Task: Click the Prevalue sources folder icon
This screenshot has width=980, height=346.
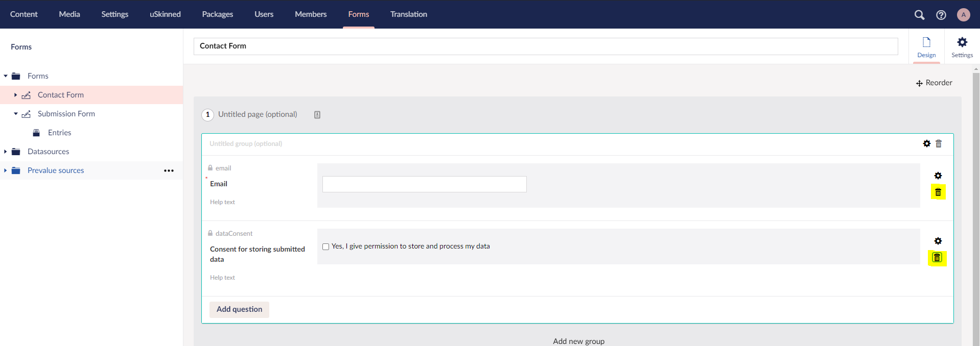Action: 16,170
